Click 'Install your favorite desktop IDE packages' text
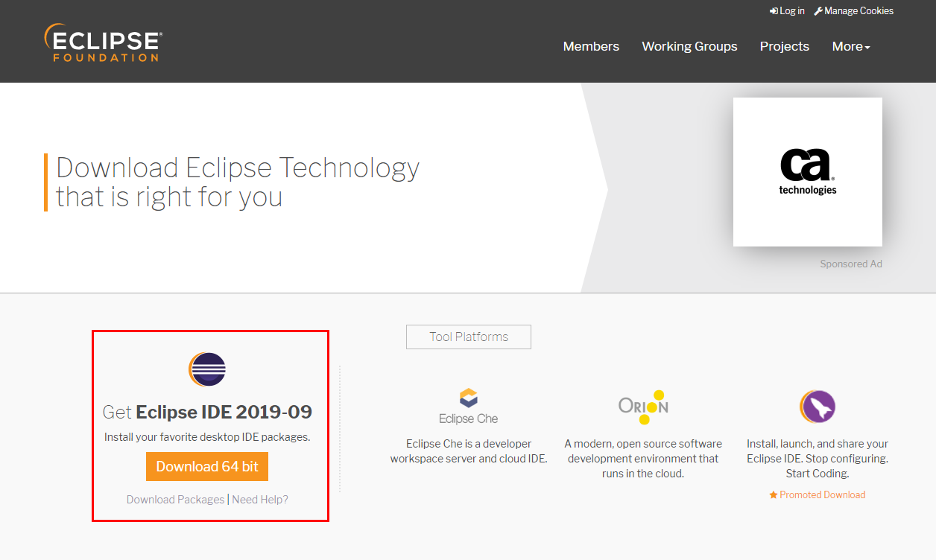The image size is (936, 560). (x=207, y=437)
